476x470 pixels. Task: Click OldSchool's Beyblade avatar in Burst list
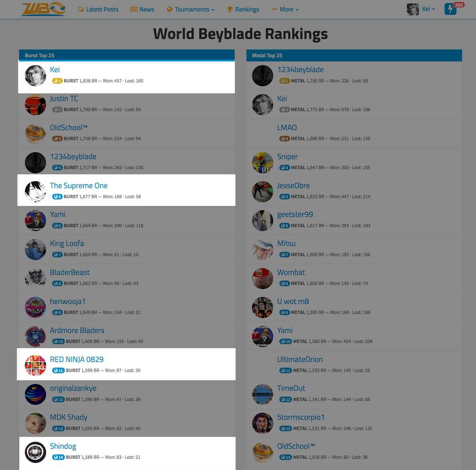tap(35, 133)
